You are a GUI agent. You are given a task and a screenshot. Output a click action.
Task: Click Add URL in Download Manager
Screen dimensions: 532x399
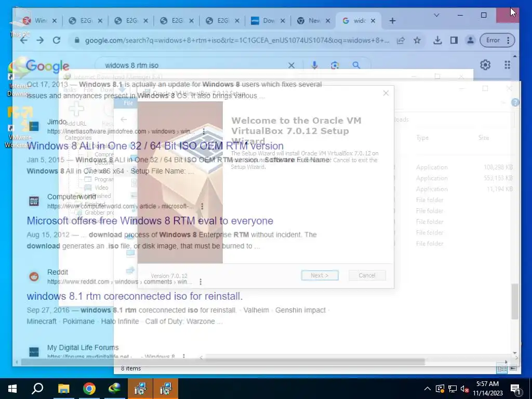click(76, 114)
